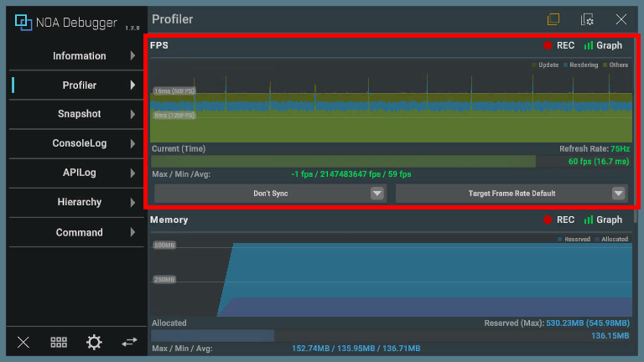Expand the Information menu arrow
This screenshot has width=644, height=362.
click(x=132, y=56)
